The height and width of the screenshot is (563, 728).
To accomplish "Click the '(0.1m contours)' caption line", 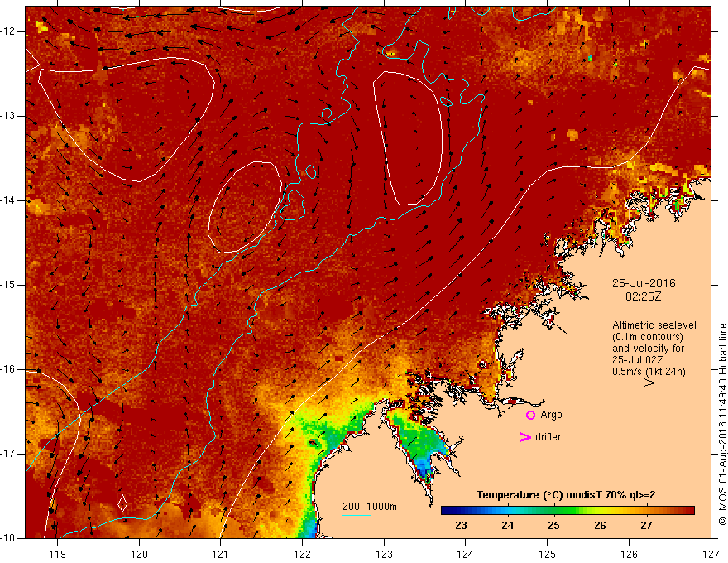I will click(x=648, y=337).
